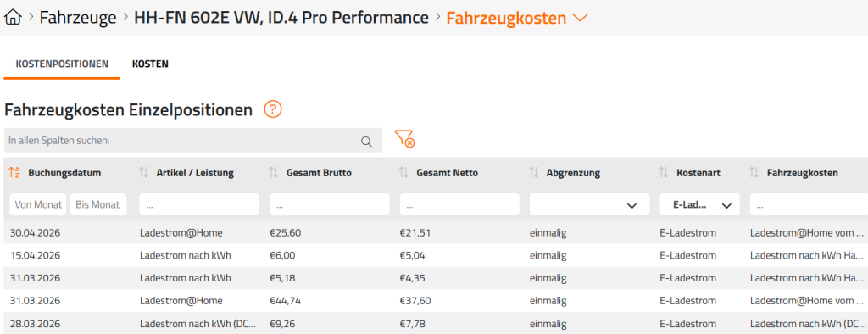Open the Abgrenzung filter dropdown
This screenshot has height=334, width=868.
tap(590, 205)
